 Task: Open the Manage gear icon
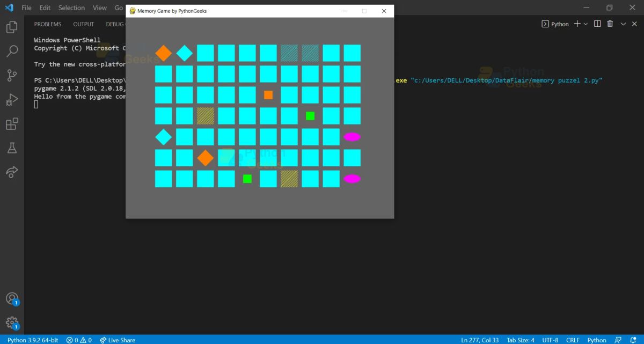[x=12, y=323]
